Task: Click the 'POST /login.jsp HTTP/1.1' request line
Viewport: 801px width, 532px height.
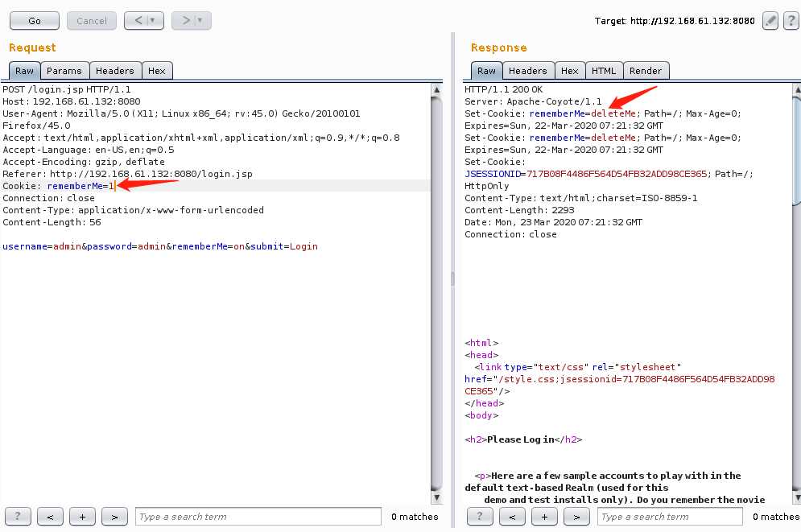Action: click(x=66, y=89)
